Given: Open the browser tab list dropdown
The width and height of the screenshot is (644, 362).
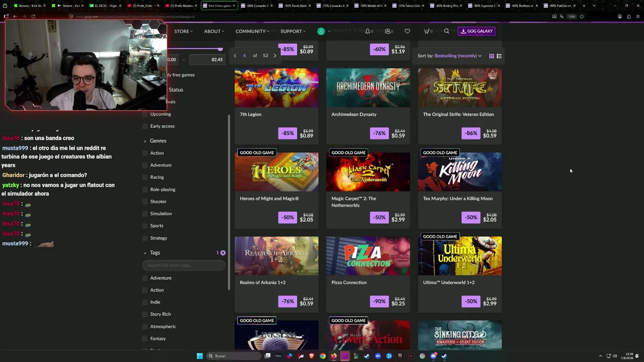Looking at the screenshot, I should tap(594, 6).
